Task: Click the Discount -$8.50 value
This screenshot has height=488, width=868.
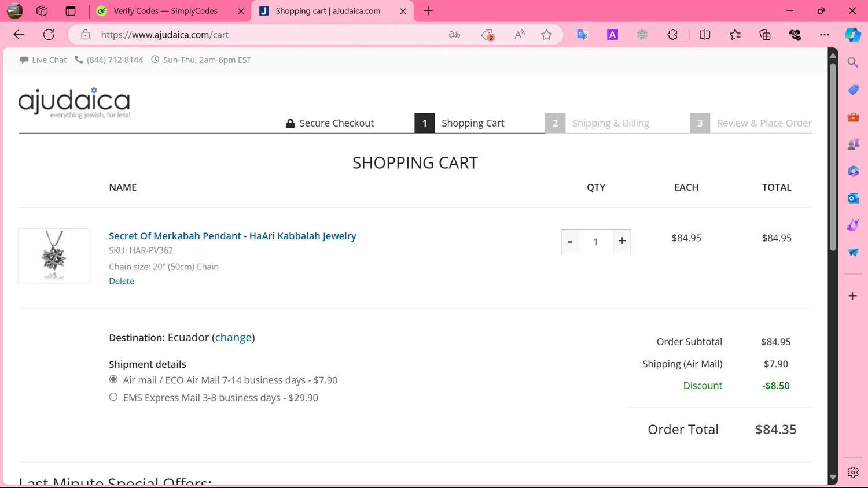Action: [776, 386]
